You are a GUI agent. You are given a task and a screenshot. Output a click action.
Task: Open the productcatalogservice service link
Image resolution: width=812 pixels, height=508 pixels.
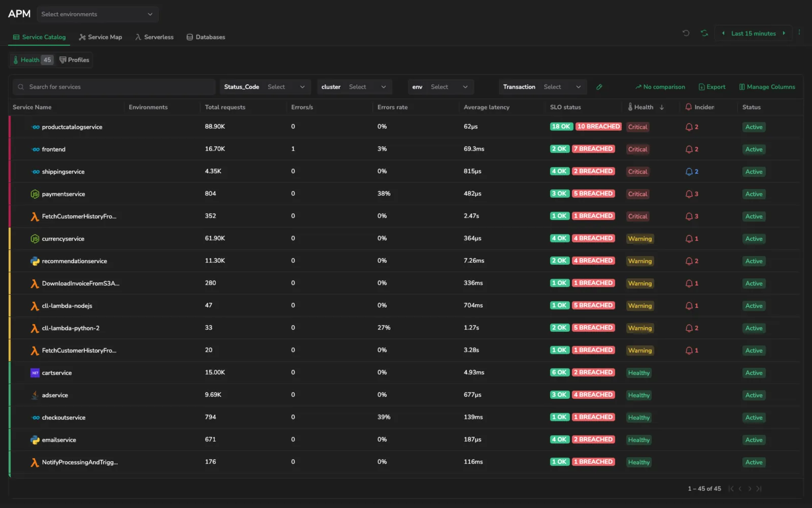pos(72,127)
